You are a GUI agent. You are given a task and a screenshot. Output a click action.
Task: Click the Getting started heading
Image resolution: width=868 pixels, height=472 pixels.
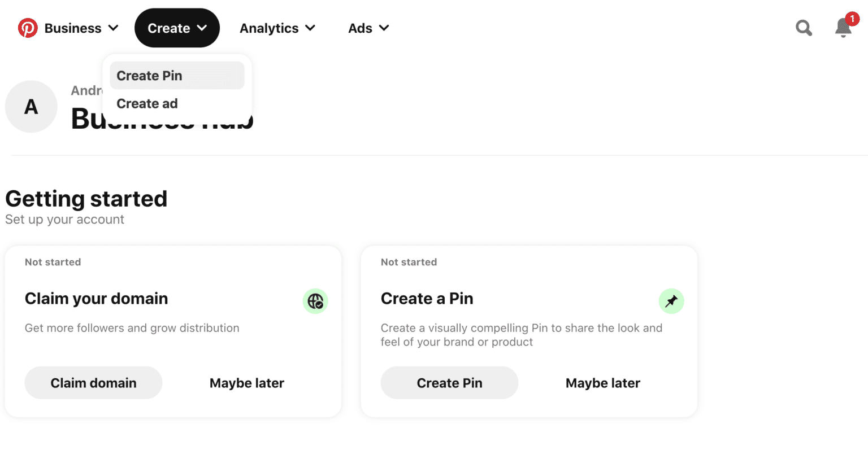[86, 199]
